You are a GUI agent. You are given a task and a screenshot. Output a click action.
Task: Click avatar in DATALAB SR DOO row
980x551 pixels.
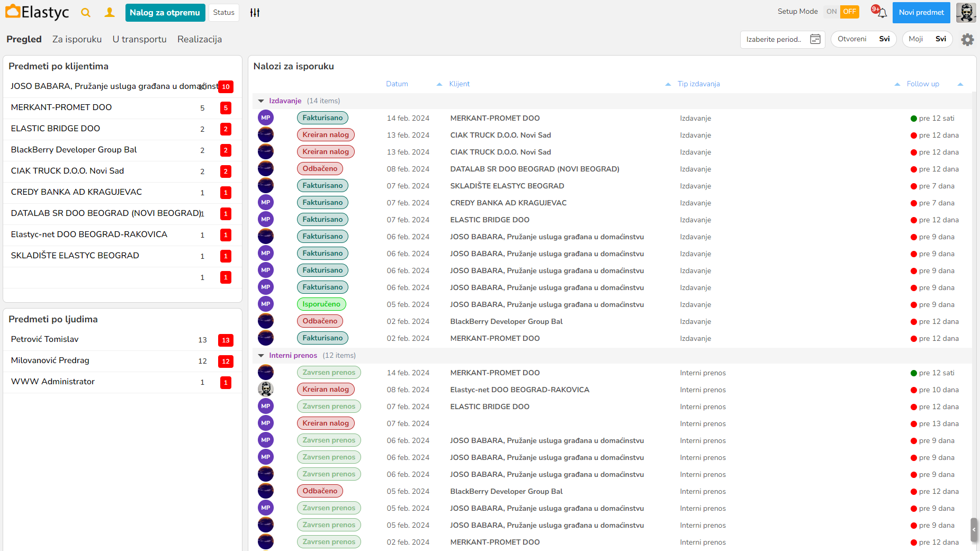[266, 169]
